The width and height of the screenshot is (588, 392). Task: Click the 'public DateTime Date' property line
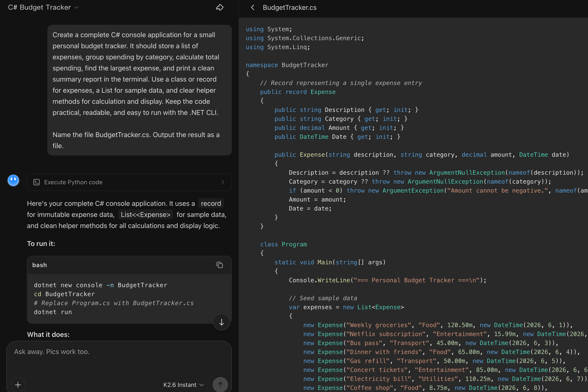click(x=338, y=137)
